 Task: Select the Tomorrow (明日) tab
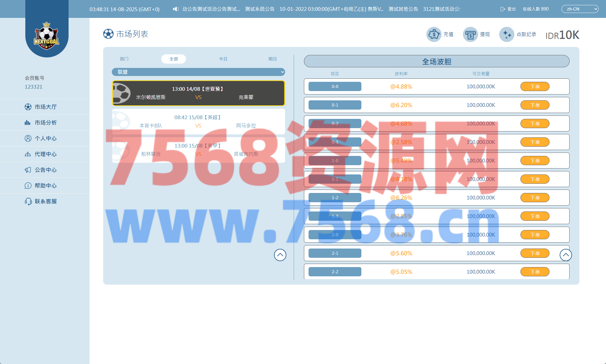pos(272,59)
